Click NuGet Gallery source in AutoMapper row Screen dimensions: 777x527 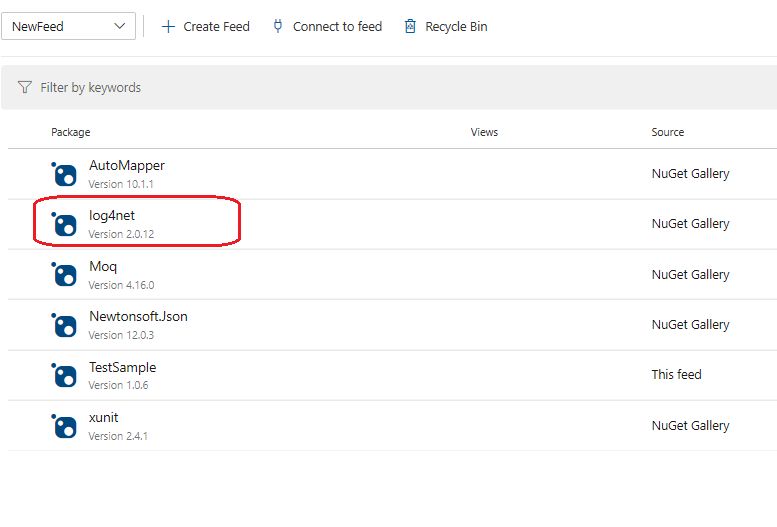point(690,174)
